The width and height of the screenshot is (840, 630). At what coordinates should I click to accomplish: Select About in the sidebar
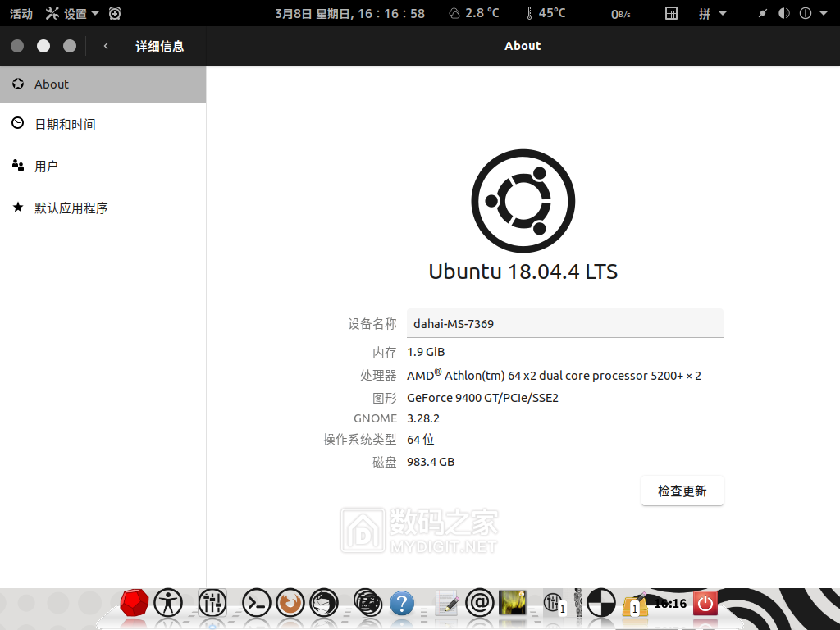click(103, 84)
